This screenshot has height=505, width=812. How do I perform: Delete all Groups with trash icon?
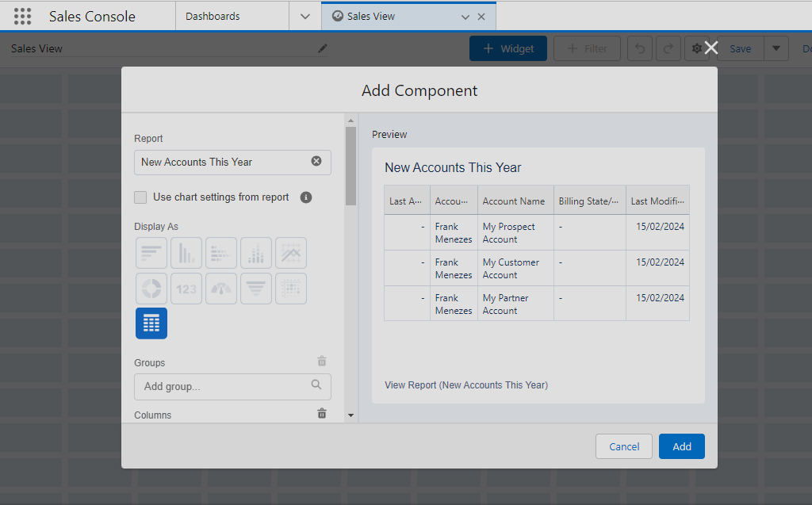coord(322,361)
